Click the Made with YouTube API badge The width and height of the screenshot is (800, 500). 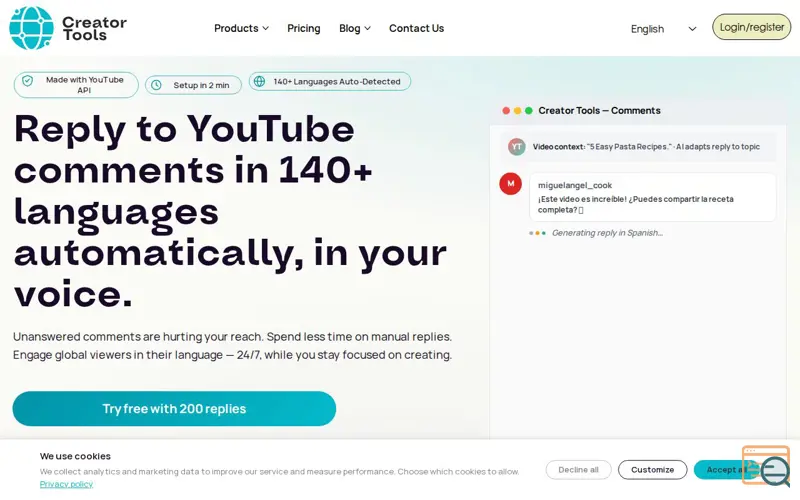tap(76, 85)
